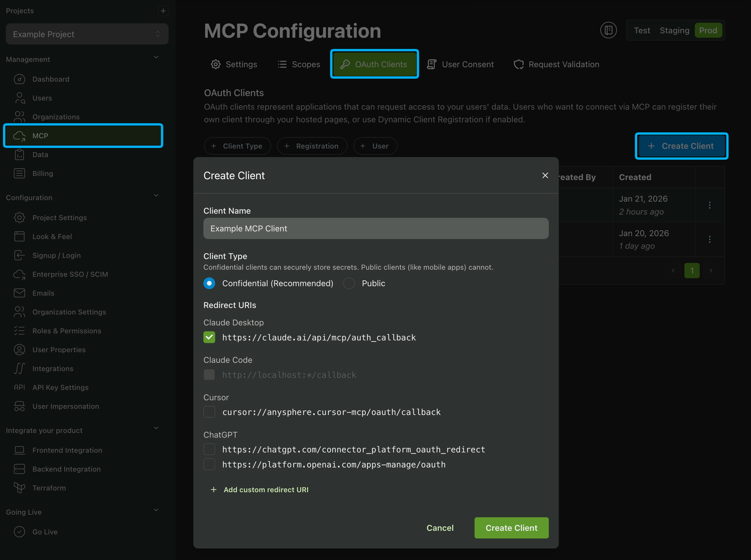Check the Cursor redirect URI checkbox
This screenshot has height=560, width=751.
[x=209, y=412]
